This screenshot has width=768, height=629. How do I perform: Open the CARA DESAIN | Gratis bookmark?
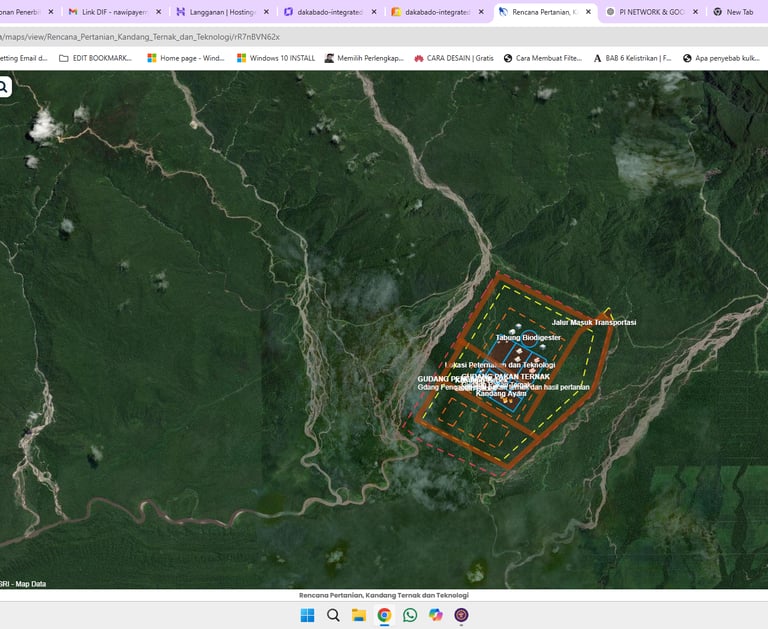coord(454,58)
